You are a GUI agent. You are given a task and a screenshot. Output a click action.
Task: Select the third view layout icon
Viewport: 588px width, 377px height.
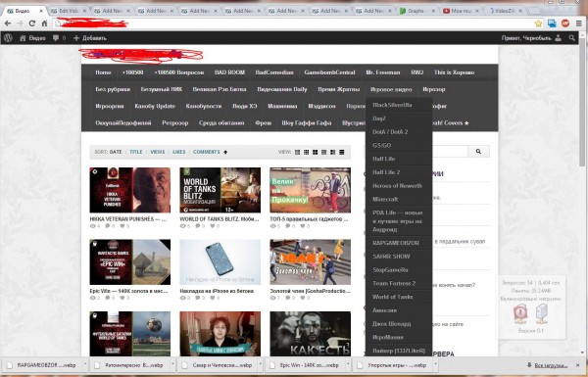click(x=315, y=152)
